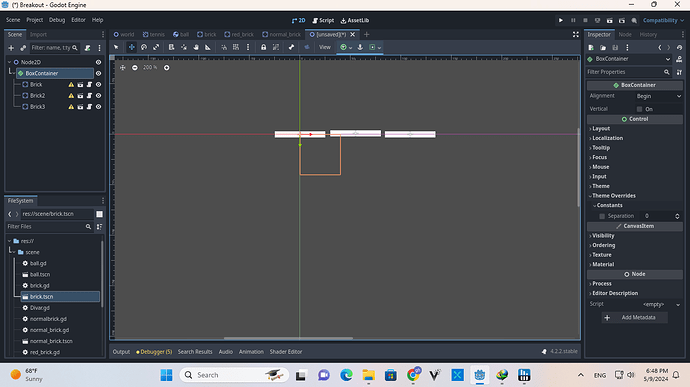This screenshot has width=690, height=387.
Task: Load an existing resource in Inspector
Action: 603,48
